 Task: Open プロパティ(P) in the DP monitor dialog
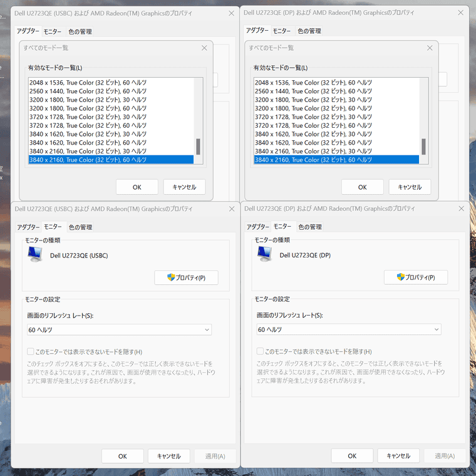[x=416, y=277]
